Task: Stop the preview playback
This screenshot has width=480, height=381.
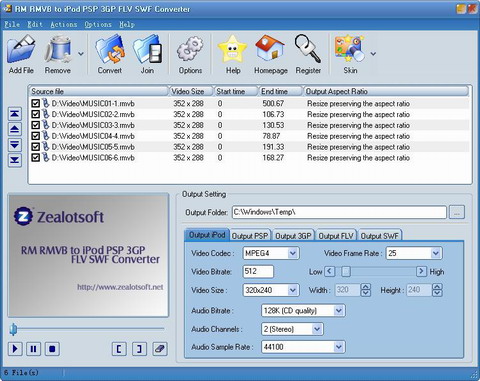Action: 52,349
